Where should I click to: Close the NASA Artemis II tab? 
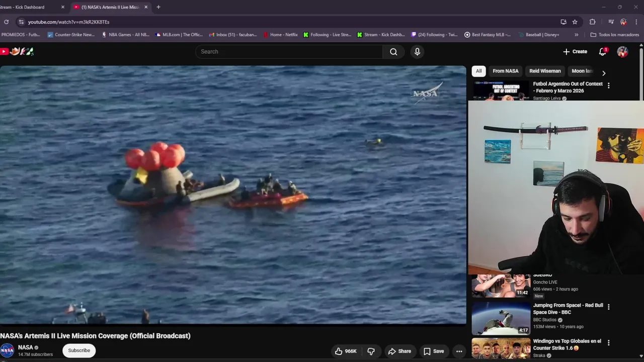point(146,7)
